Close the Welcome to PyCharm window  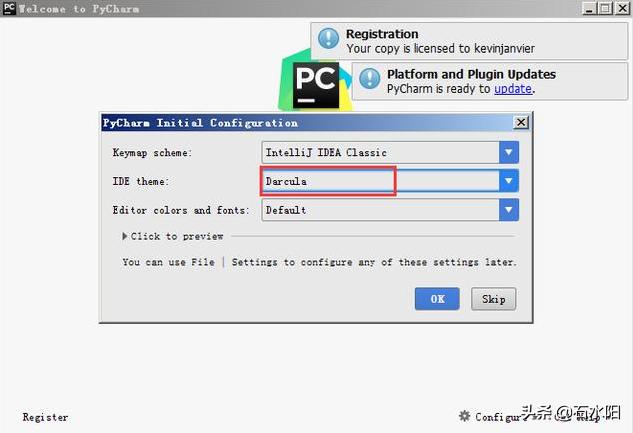click(x=622, y=8)
